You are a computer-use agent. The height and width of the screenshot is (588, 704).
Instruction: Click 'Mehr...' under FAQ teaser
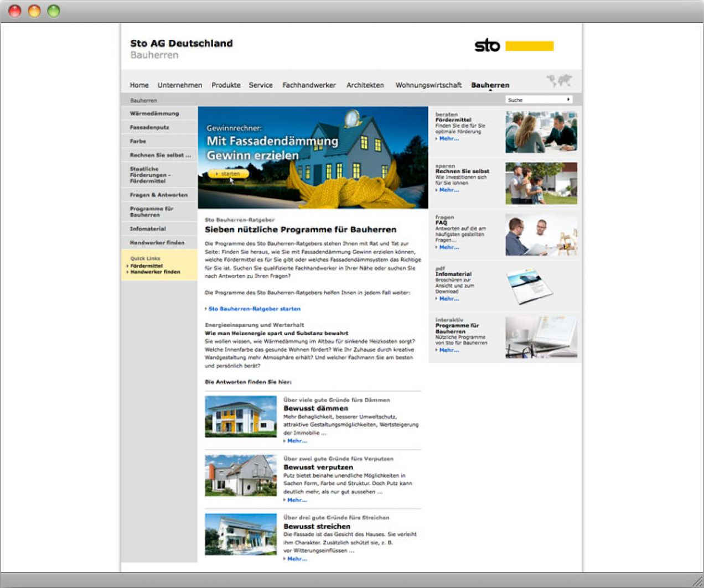click(x=449, y=247)
